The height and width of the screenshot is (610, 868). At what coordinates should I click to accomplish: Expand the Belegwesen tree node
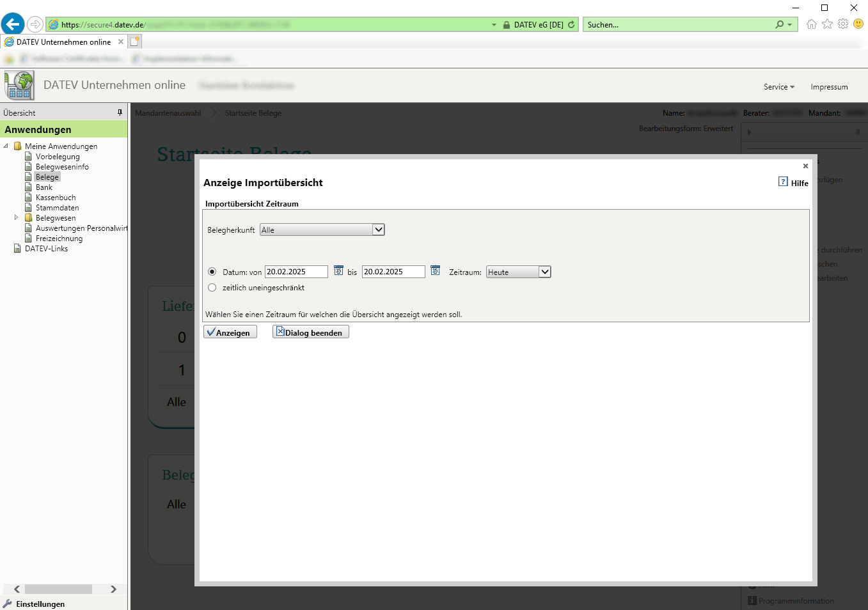(x=16, y=217)
